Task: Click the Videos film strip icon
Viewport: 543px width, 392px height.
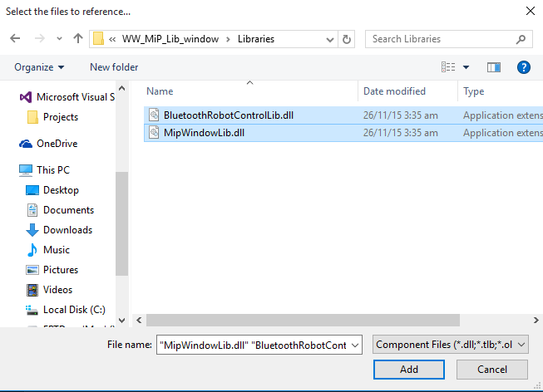Action: (x=32, y=290)
